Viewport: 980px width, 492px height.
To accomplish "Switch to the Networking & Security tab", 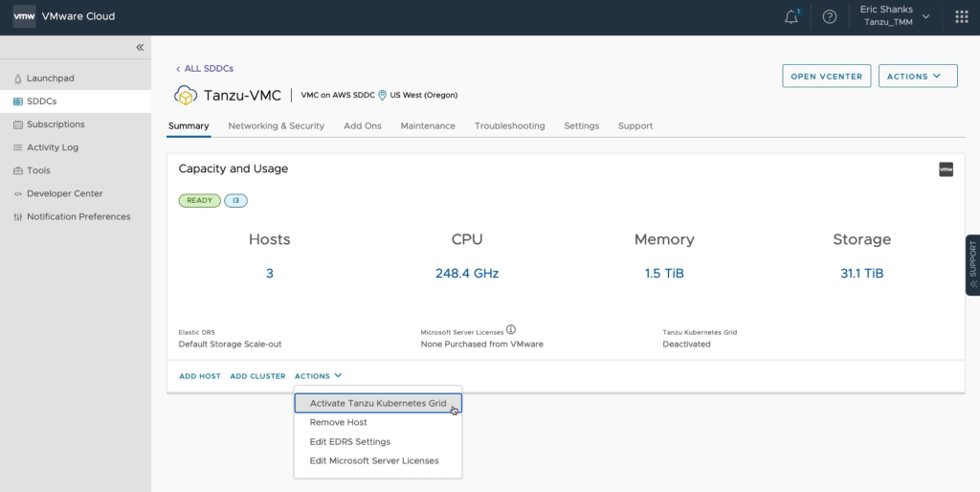I will click(x=276, y=125).
